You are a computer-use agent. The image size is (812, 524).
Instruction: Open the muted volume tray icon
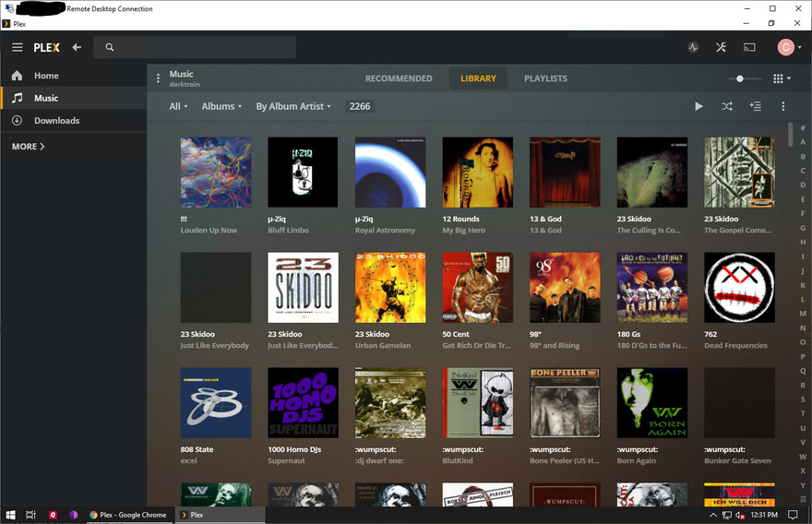(x=740, y=515)
